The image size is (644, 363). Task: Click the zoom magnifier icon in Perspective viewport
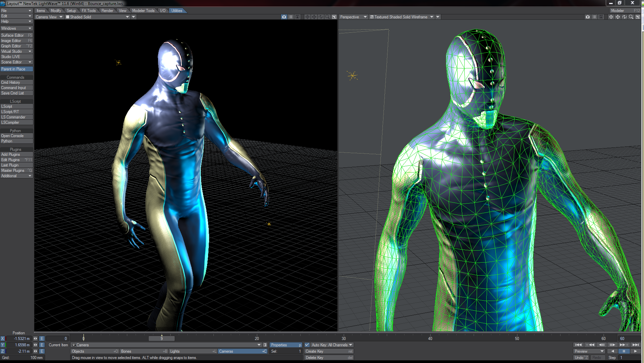pos(631,17)
